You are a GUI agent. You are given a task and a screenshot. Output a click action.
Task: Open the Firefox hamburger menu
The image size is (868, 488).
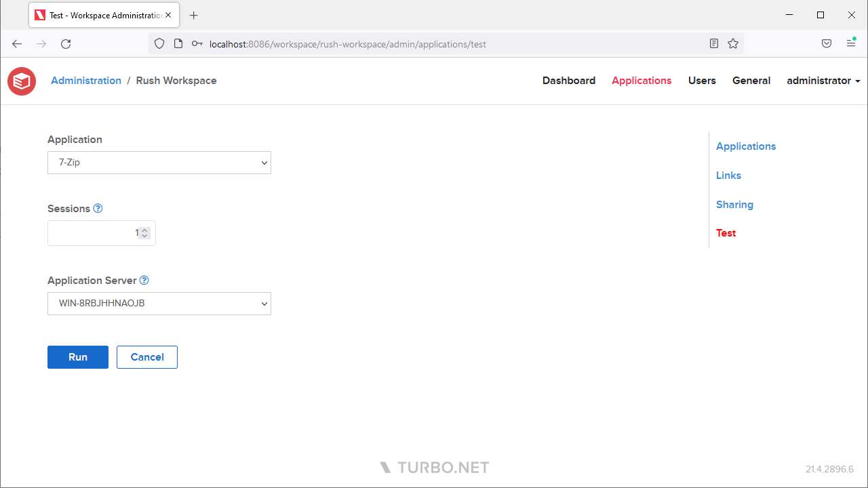(851, 44)
